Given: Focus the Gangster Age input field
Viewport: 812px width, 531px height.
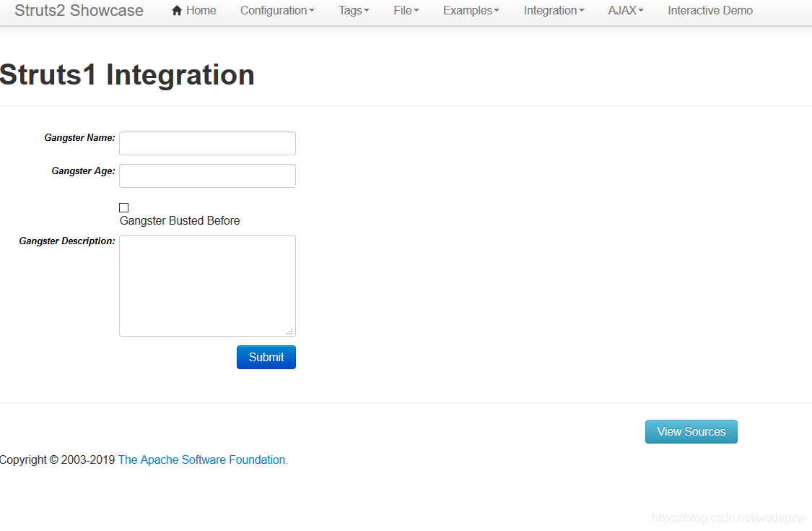Looking at the screenshot, I should click(207, 176).
